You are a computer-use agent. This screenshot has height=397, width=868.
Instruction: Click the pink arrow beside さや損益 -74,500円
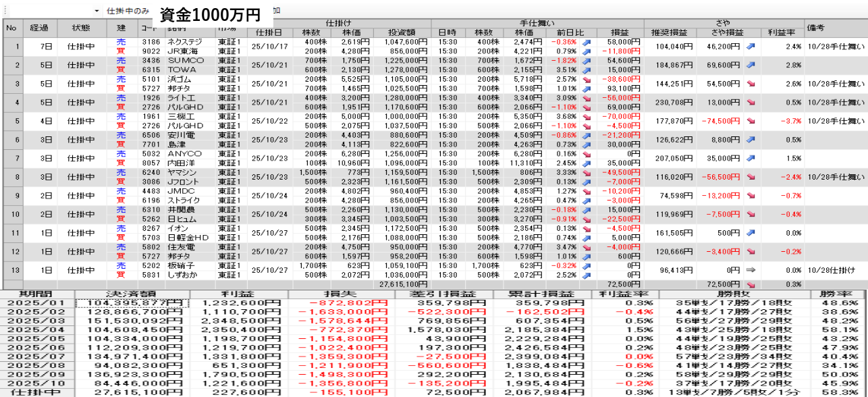(x=751, y=121)
